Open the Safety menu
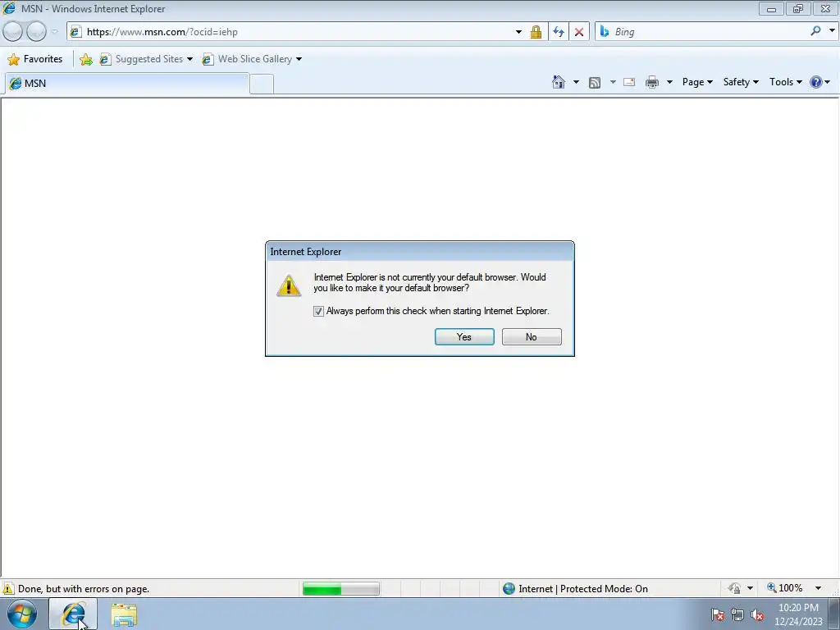The height and width of the screenshot is (630, 840). [x=741, y=82]
